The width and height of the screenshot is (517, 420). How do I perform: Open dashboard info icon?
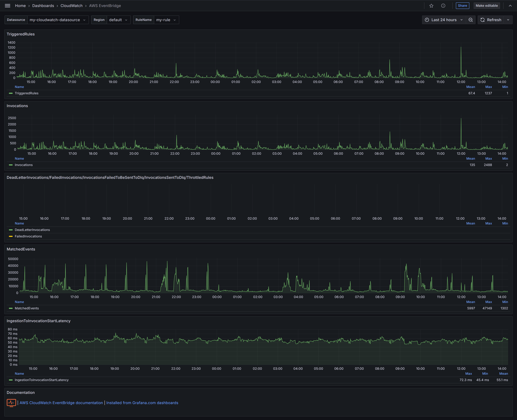[443, 6]
